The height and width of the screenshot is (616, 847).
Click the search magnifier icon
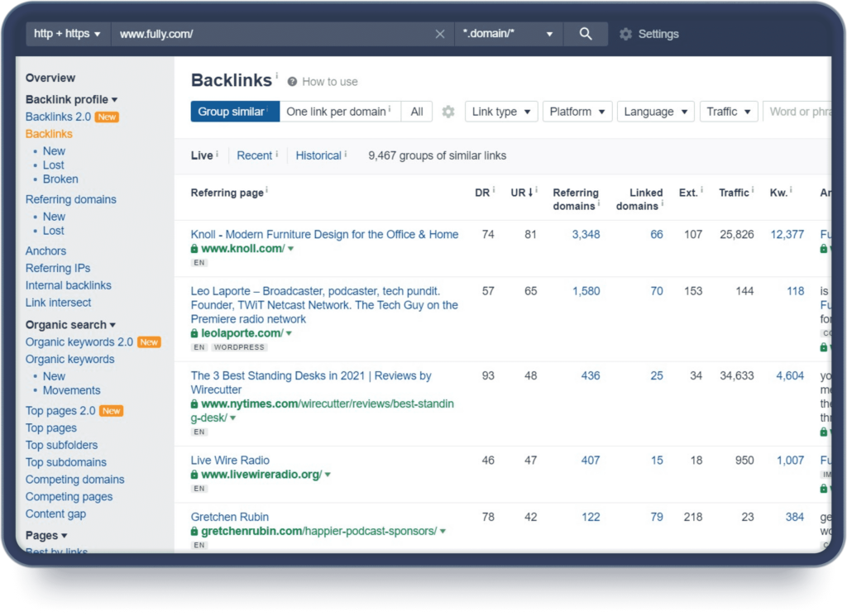coord(586,34)
